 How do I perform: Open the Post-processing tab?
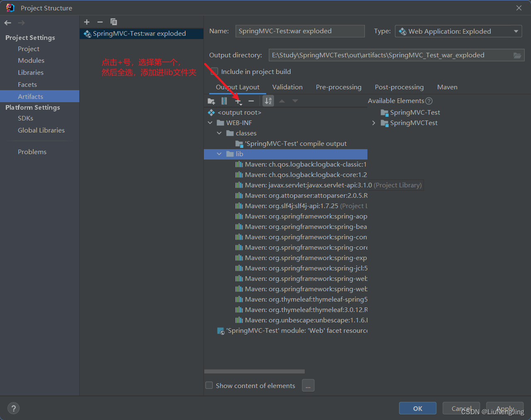point(399,87)
